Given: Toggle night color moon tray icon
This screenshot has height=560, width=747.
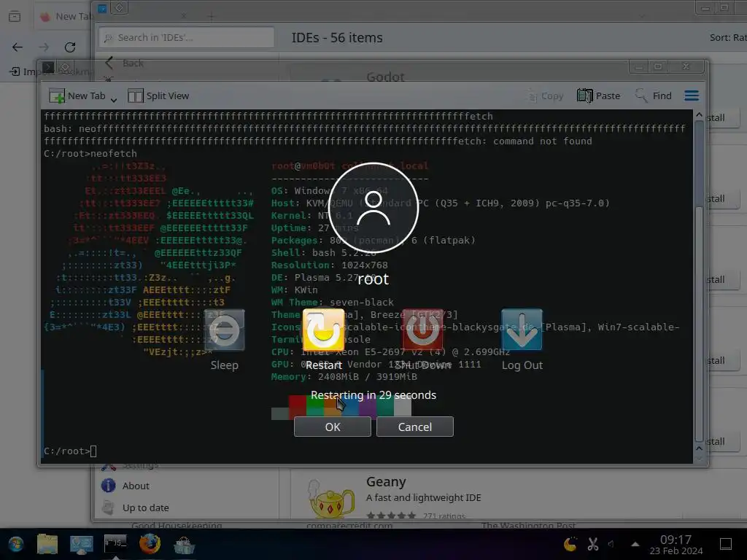Looking at the screenshot, I should coord(570,544).
